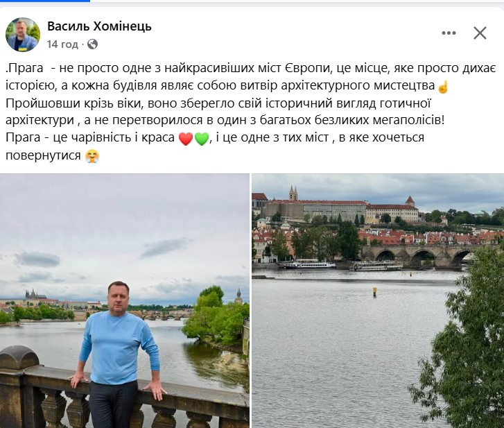504x428 pixels.
Task: Open Василь Хомінець profile picture
Action: coord(23,35)
